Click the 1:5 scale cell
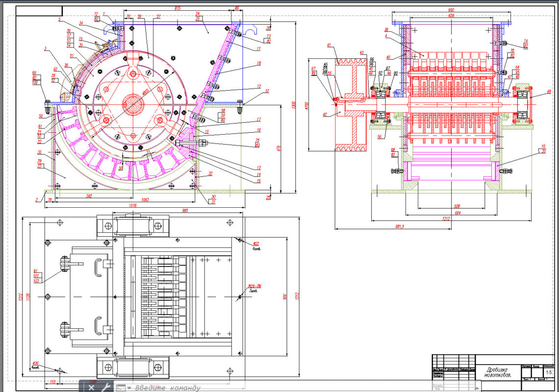The image size is (559, 392). pos(548,372)
